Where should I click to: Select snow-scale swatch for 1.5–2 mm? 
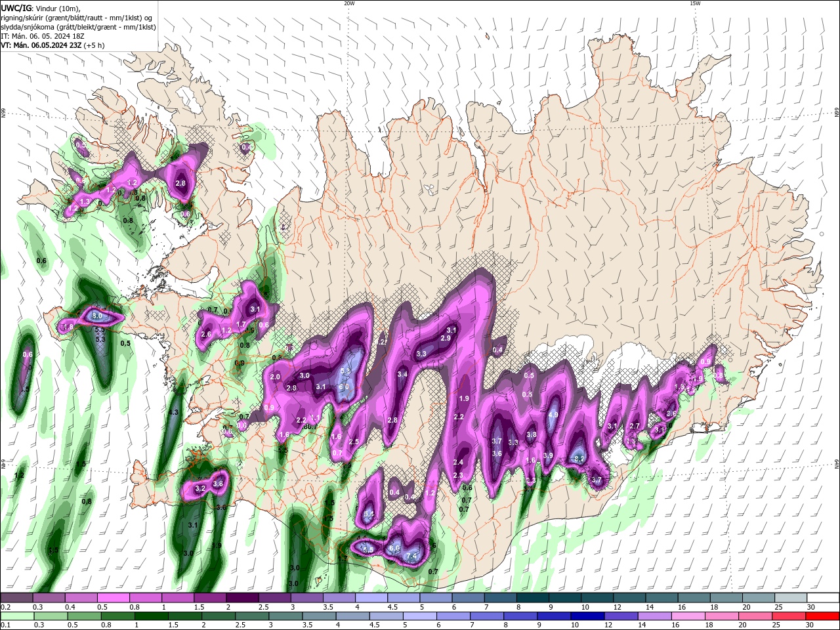(210, 598)
